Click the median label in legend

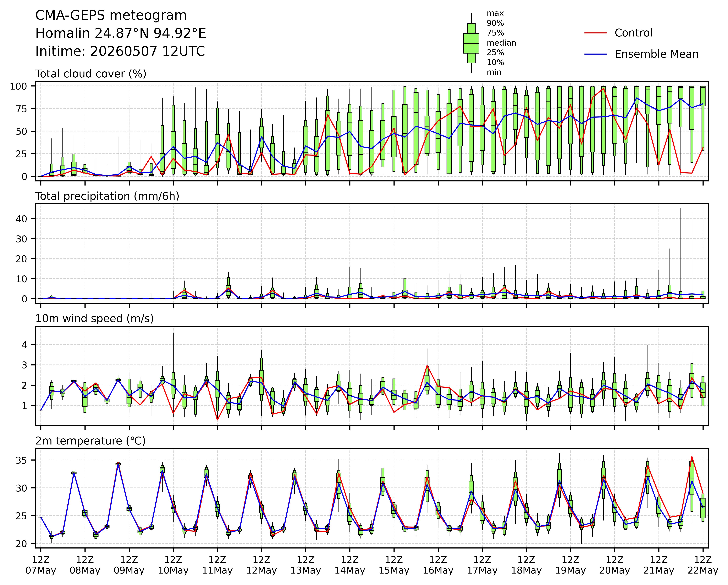click(x=501, y=43)
